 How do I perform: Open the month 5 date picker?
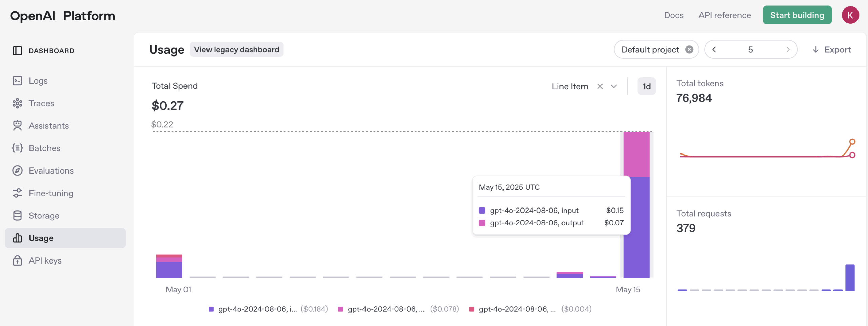[750, 50]
